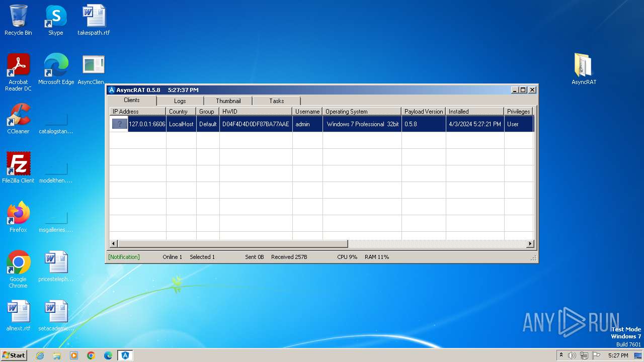Screen dimensions: 644x362
Task: Open Acrobat Reader DC shortcut
Action: pos(18,72)
